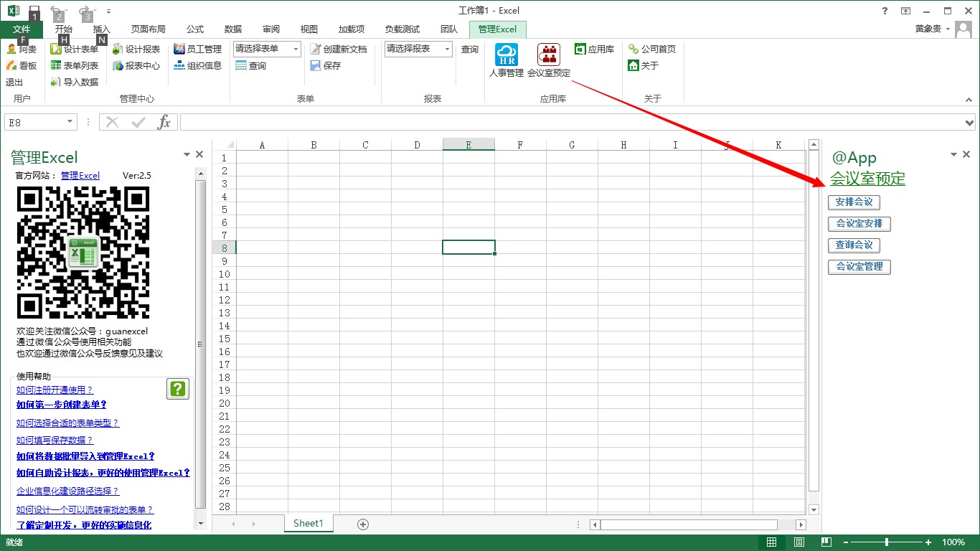Visit 公司首页 company homepage
The image size is (980, 551).
652,50
